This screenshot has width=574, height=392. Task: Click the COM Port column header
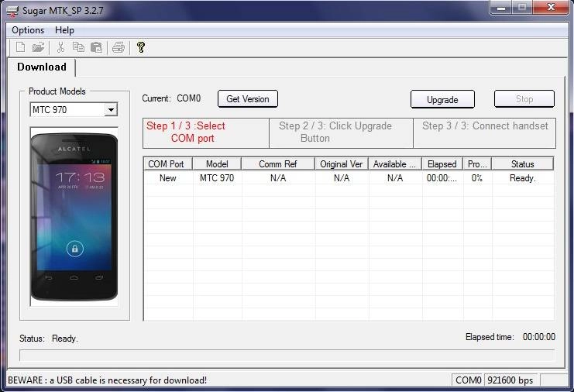click(x=167, y=164)
